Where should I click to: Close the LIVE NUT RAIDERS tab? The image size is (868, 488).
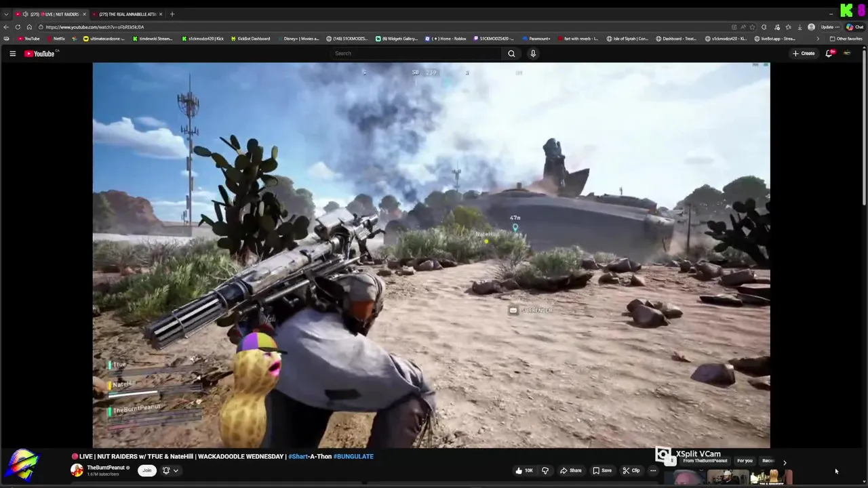coord(84,14)
